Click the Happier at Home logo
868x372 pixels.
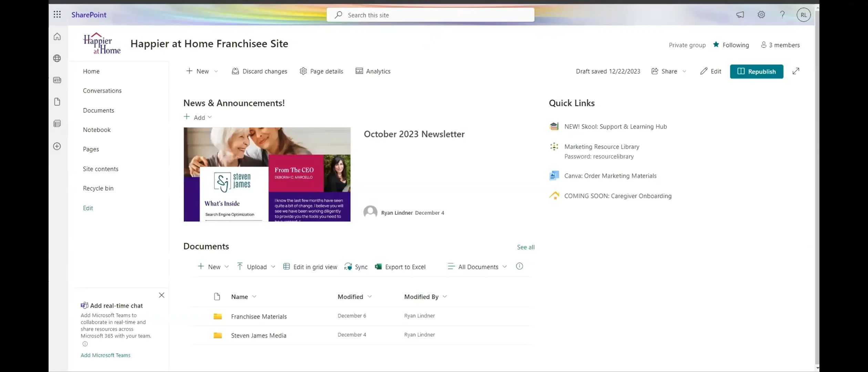(102, 43)
